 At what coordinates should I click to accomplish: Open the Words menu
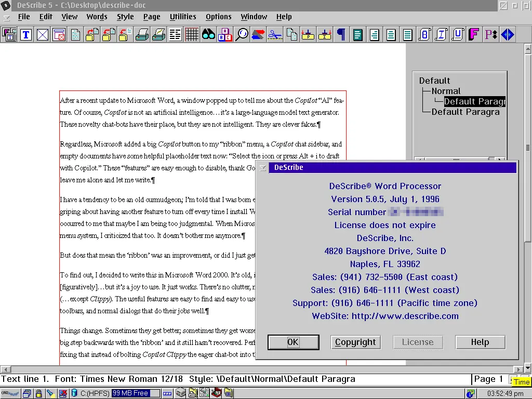click(x=97, y=17)
